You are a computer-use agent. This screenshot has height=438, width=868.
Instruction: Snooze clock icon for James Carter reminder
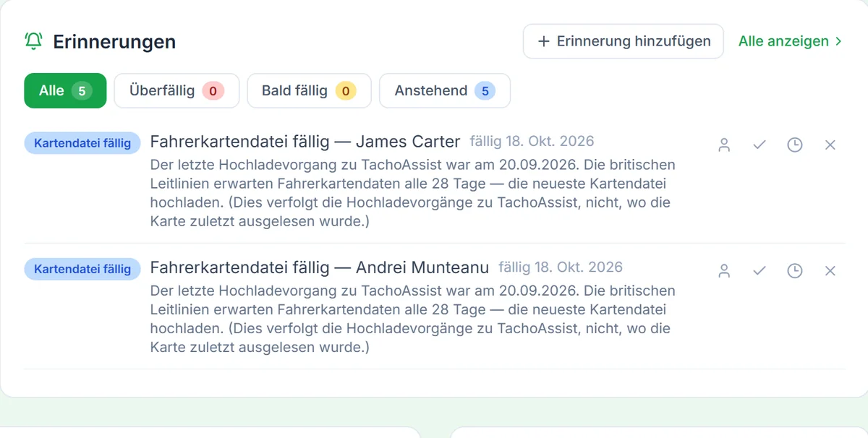pos(795,145)
